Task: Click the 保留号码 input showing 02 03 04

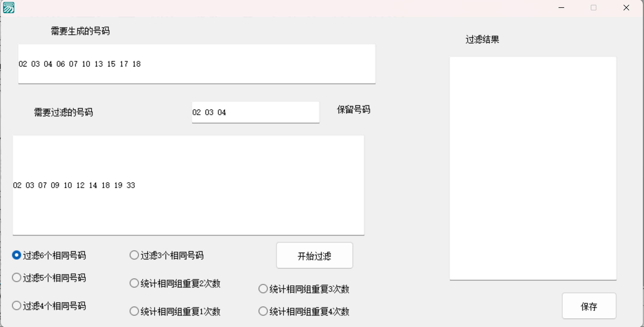Action: pos(255,112)
